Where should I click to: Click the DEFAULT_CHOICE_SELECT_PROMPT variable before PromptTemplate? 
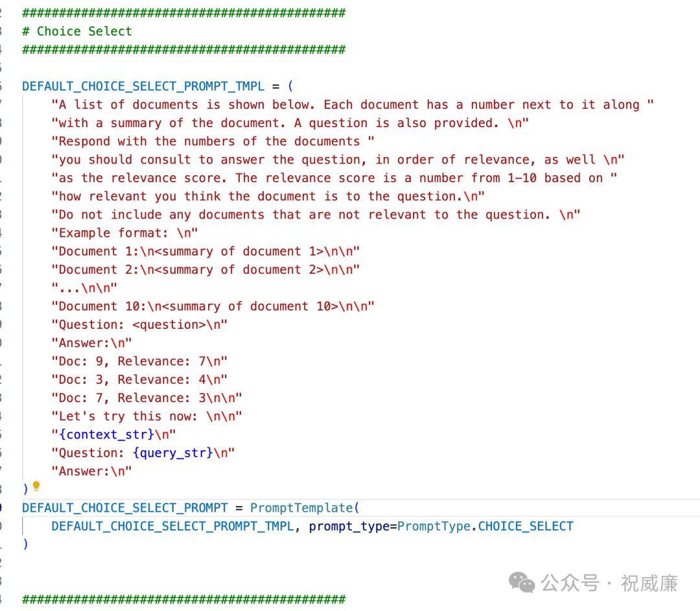tap(125, 508)
